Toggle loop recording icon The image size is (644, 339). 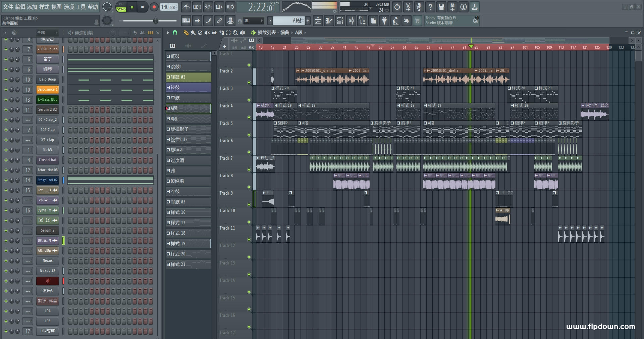[230, 7]
